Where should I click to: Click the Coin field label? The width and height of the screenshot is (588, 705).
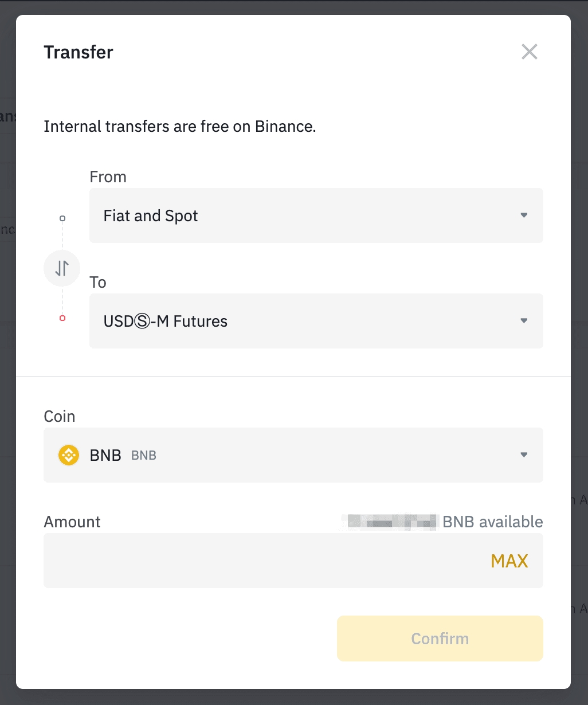point(60,417)
